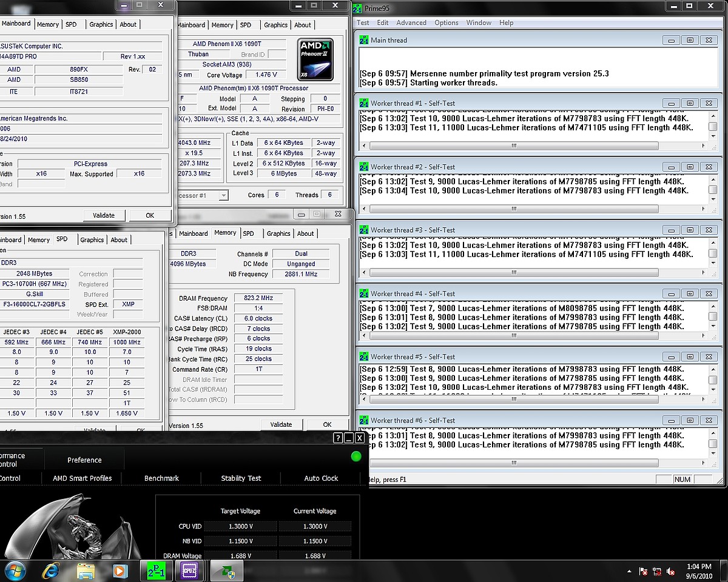Viewport: 728px width, 582px height.
Task: Open the Preference tab in AMD OverDrive
Action: (84, 460)
